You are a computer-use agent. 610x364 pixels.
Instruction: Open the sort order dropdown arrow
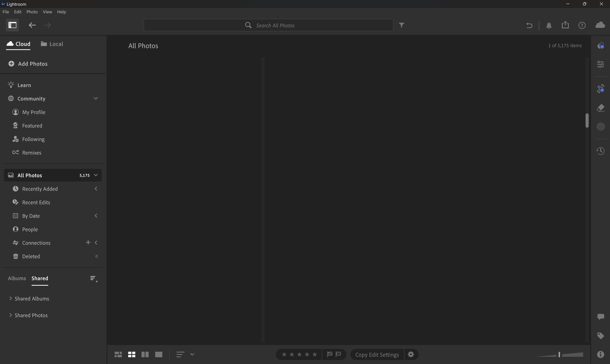(x=192, y=354)
